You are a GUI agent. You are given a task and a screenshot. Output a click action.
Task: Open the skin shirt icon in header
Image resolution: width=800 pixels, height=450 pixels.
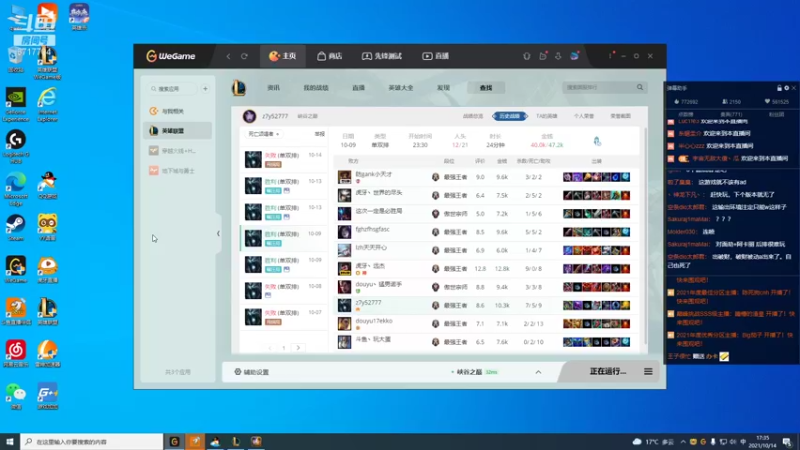tap(527, 56)
